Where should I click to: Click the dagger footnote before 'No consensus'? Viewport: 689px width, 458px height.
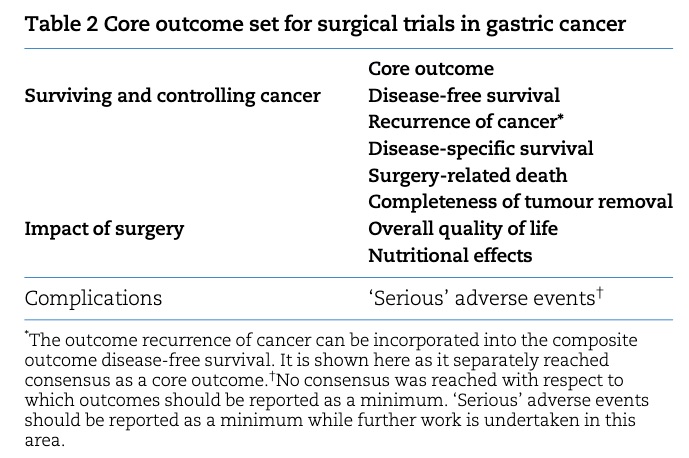(272, 376)
